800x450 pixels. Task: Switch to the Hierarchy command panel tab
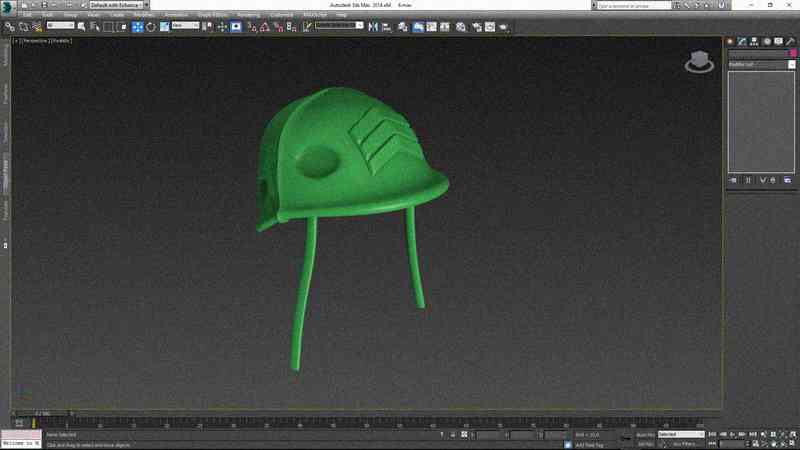coord(754,41)
